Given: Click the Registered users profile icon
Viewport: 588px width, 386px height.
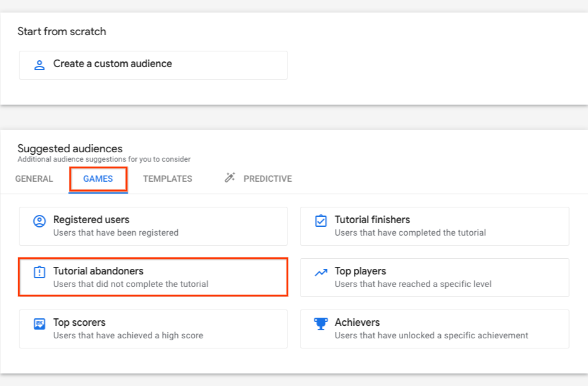Looking at the screenshot, I should (x=39, y=221).
